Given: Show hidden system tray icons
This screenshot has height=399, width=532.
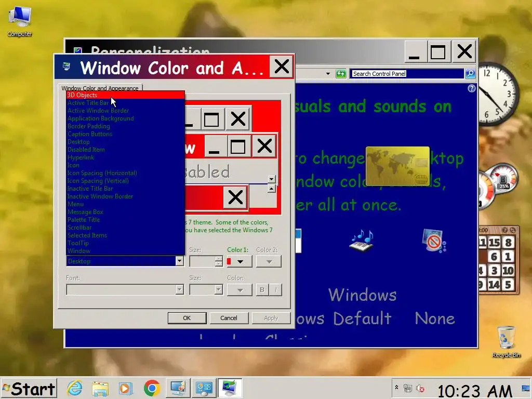Looking at the screenshot, I should 396,387.
